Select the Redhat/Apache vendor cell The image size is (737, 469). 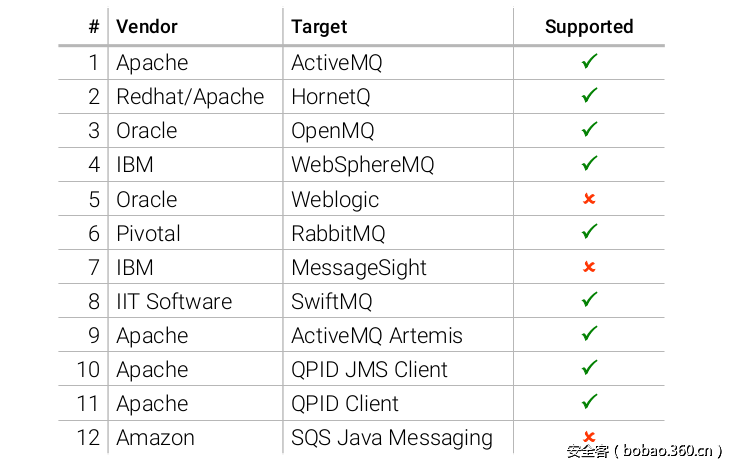coord(190,97)
